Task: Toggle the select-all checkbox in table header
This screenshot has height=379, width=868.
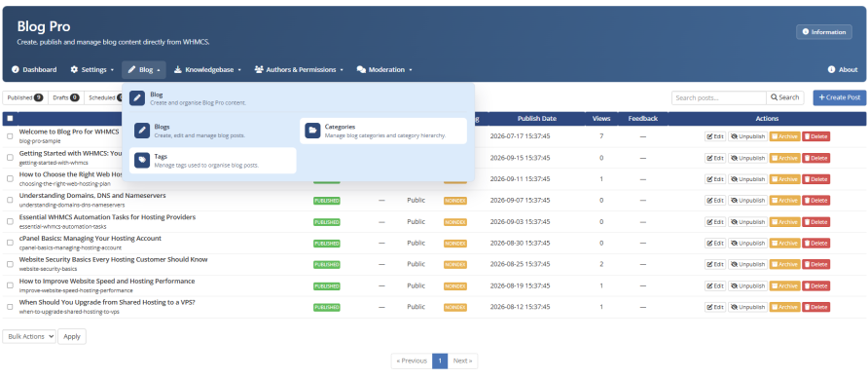Action: pyautogui.click(x=10, y=119)
